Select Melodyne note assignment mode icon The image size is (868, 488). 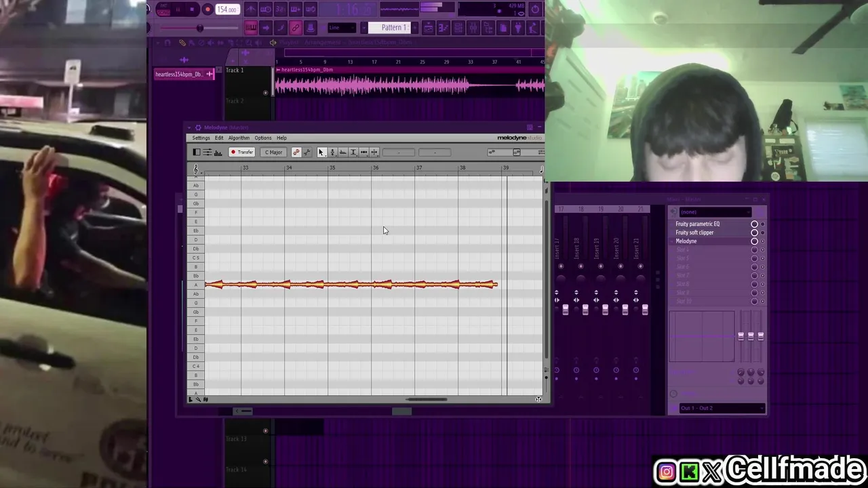tap(307, 152)
